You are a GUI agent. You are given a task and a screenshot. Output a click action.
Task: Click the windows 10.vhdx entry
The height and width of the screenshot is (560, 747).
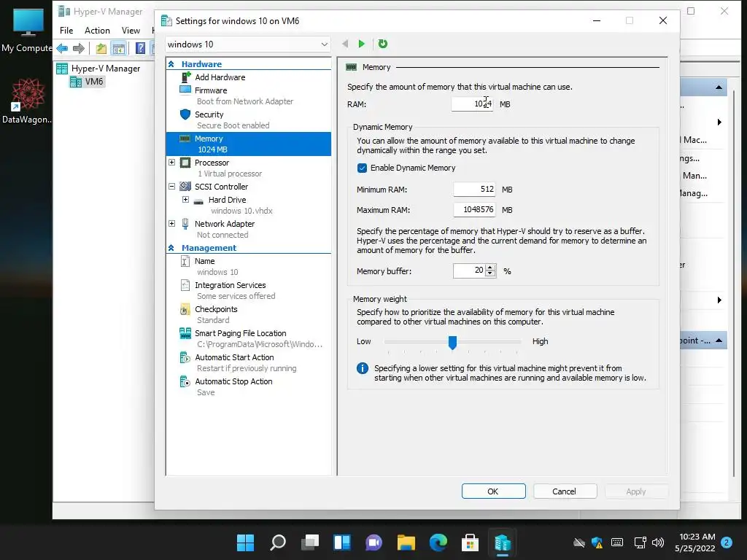[x=241, y=211]
